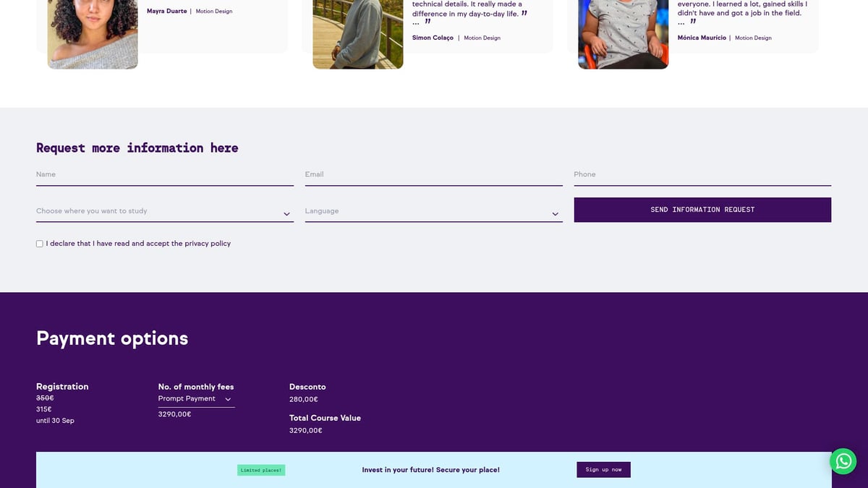Click the Simon Colaço name label
Screen dimensions: 868x488
click(433, 38)
